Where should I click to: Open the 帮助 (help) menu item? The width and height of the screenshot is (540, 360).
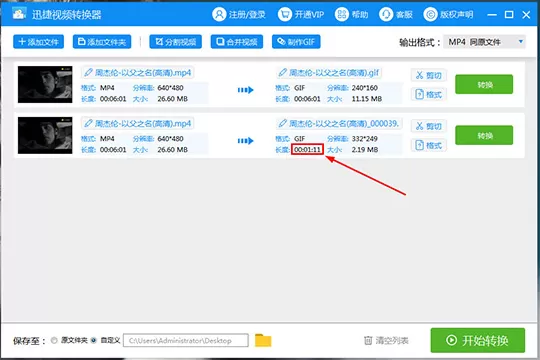(x=351, y=14)
